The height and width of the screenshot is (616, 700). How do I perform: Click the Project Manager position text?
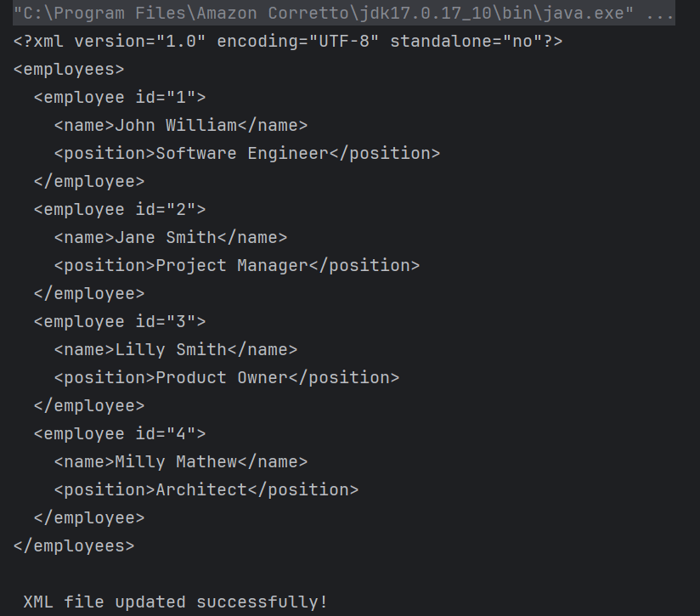pyautogui.click(x=232, y=266)
